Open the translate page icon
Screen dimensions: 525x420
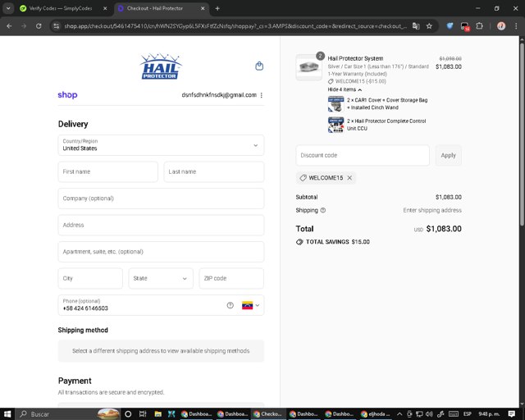[416, 26]
